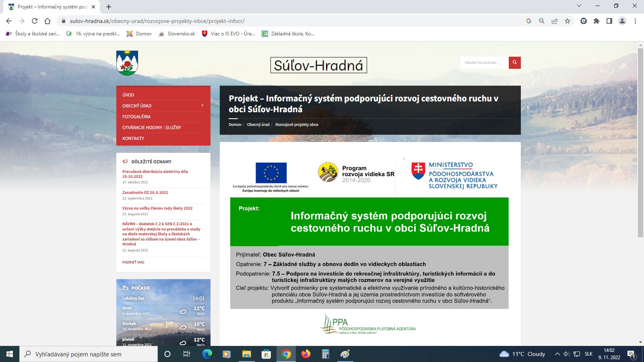Open Viac o IS EVO bookmark

pos(228,34)
